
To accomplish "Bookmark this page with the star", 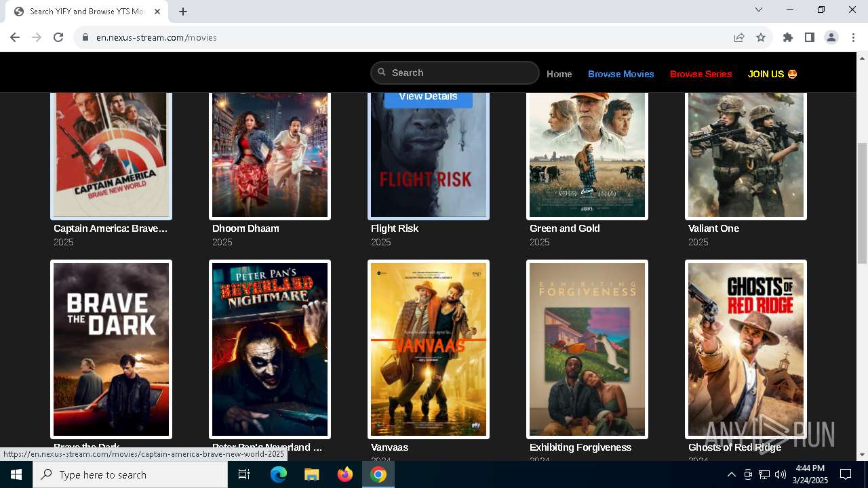I will click(761, 37).
